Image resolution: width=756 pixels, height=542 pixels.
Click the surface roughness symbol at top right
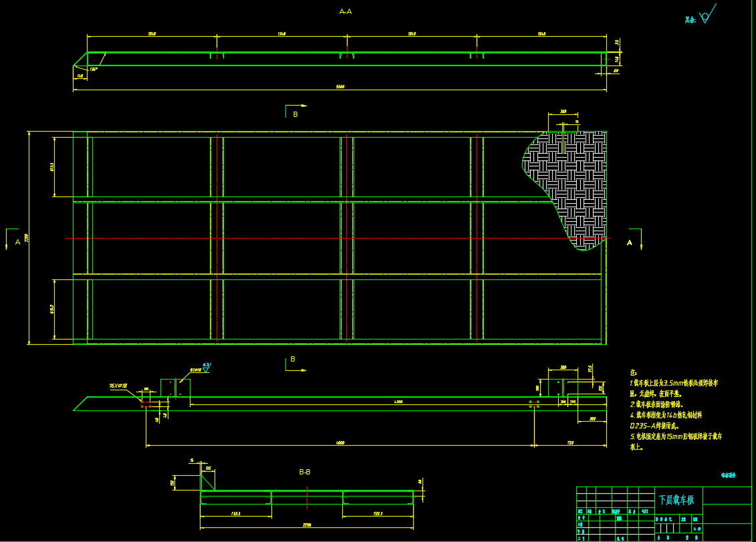[x=706, y=16]
